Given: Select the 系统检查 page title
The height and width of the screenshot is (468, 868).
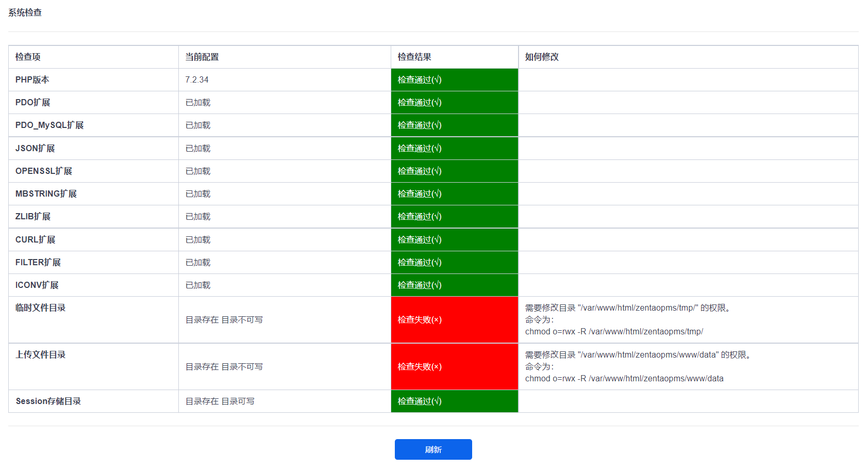Looking at the screenshot, I should 25,12.
